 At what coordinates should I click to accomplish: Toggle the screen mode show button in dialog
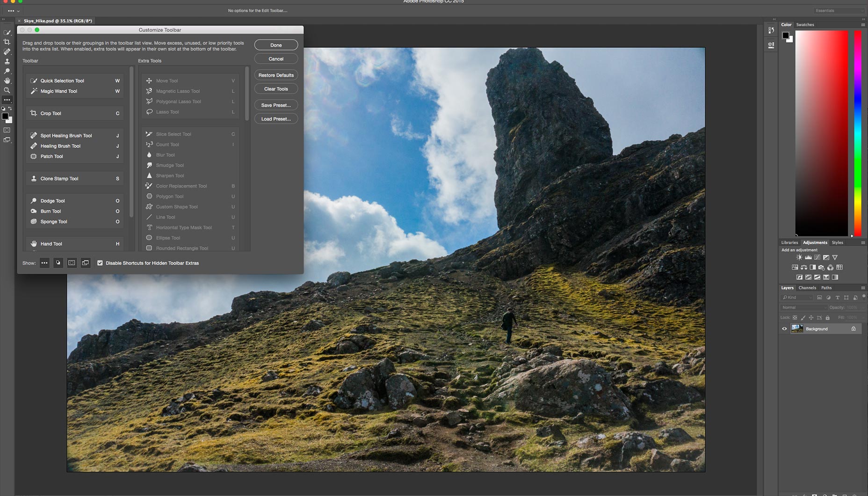(x=85, y=263)
